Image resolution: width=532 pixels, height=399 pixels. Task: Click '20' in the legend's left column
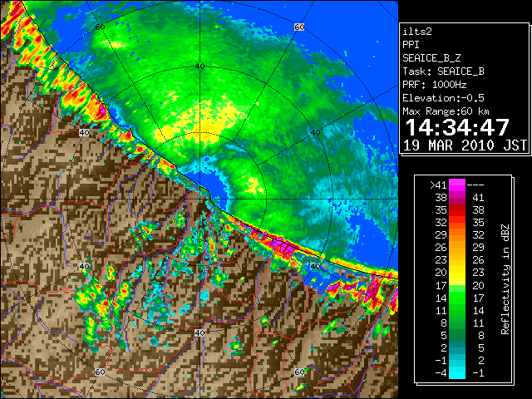click(x=441, y=273)
